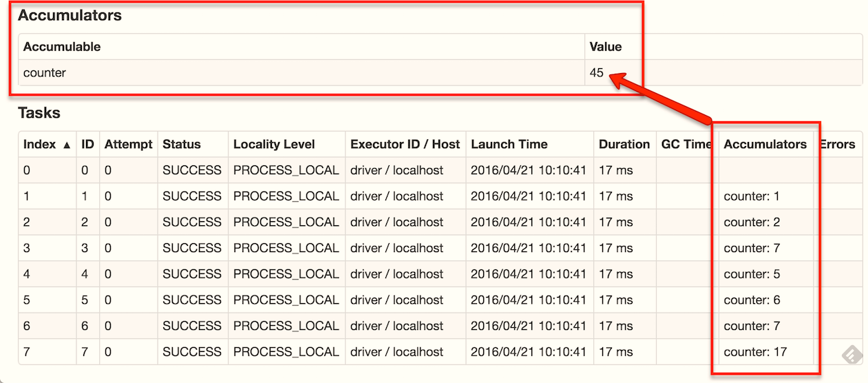Click SUCCESS status in task index 4 row

(x=192, y=274)
